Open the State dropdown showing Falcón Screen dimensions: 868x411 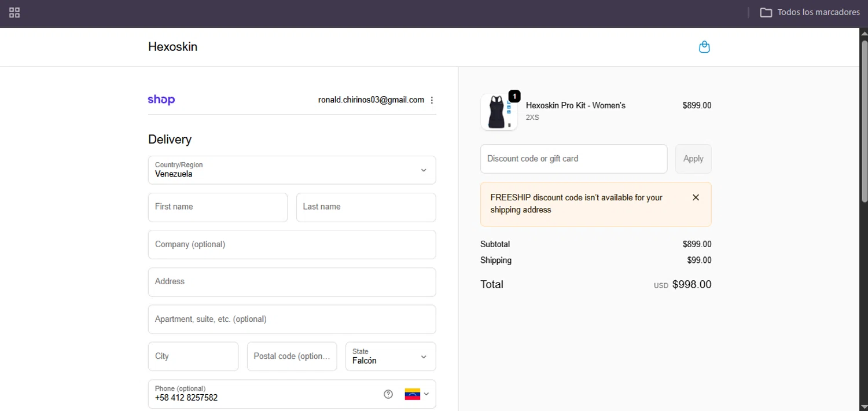click(x=391, y=357)
